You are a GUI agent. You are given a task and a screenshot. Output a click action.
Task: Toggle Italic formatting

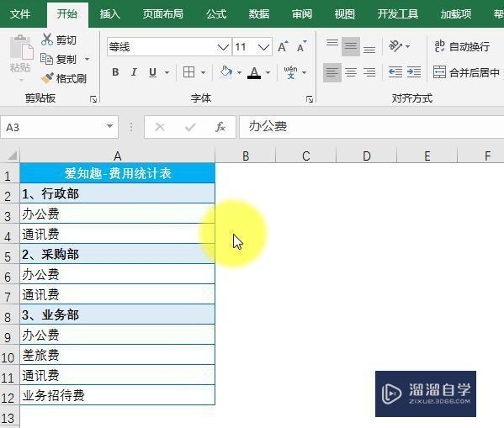pos(134,72)
